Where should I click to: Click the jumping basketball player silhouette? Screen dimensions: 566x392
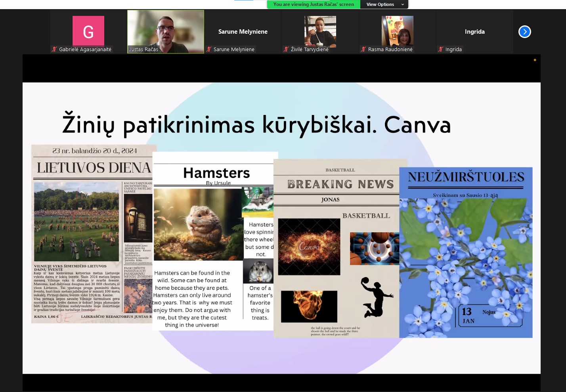click(377, 297)
